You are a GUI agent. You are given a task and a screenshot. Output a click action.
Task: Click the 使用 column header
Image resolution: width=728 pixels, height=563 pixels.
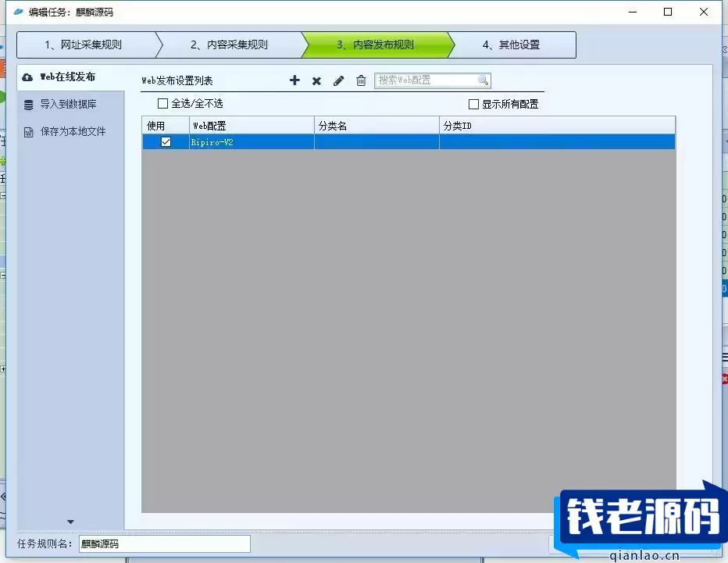pos(166,126)
